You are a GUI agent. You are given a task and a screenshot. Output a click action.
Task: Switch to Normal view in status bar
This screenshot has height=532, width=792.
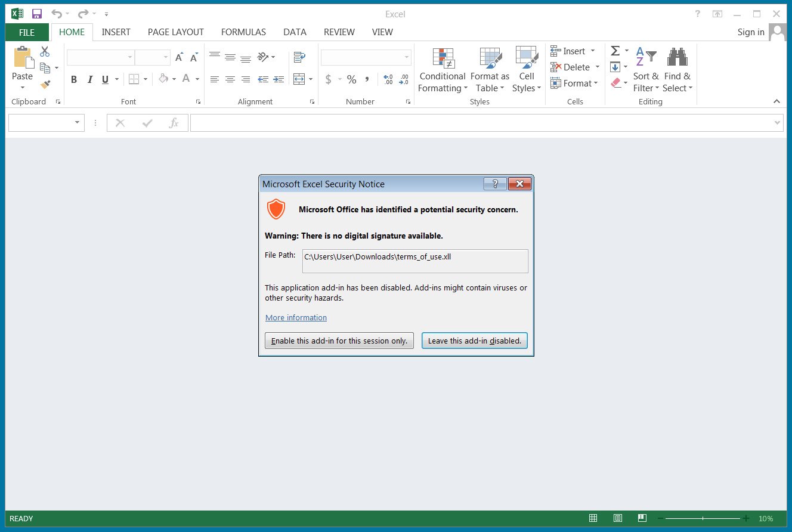593,518
